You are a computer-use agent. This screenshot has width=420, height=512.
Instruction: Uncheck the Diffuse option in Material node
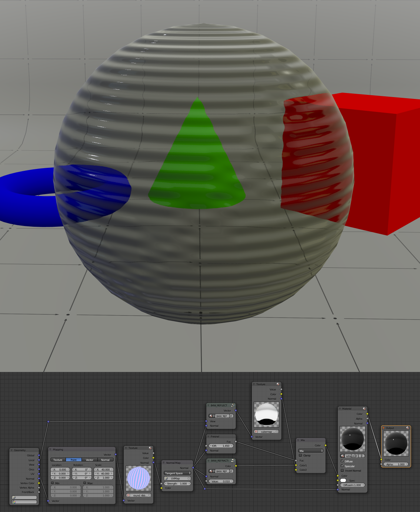coord(342,461)
